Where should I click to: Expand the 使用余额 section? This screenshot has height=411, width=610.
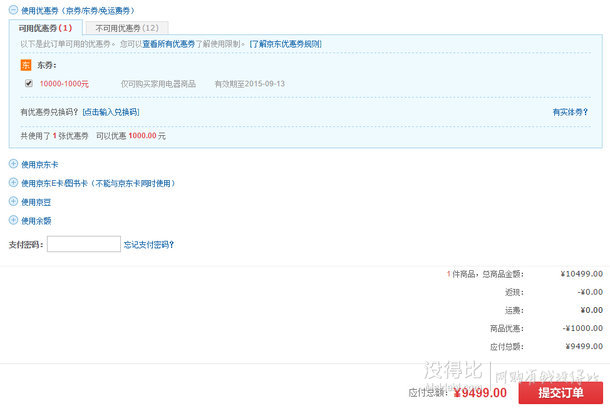click(x=13, y=220)
